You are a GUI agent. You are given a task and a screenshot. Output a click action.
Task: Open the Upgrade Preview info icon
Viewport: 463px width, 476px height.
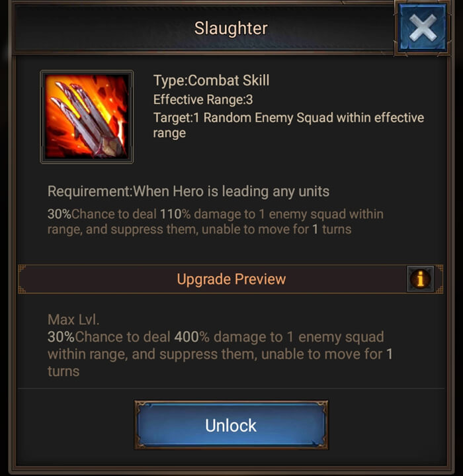[420, 279]
